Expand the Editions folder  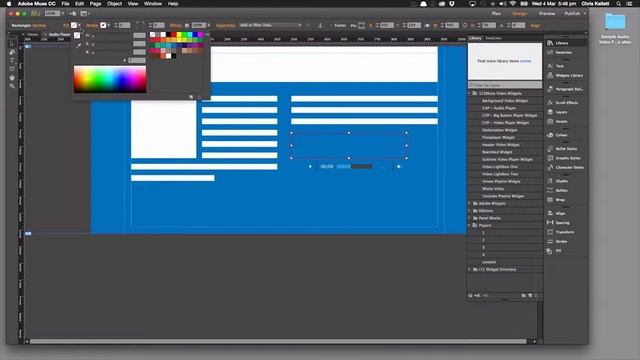point(469,211)
